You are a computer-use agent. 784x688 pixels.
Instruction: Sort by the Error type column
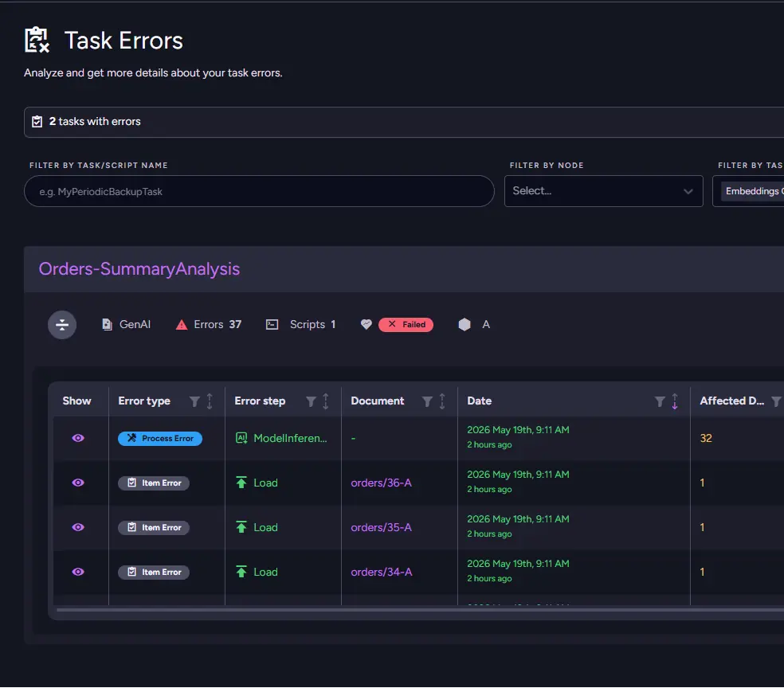(x=210, y=401)
